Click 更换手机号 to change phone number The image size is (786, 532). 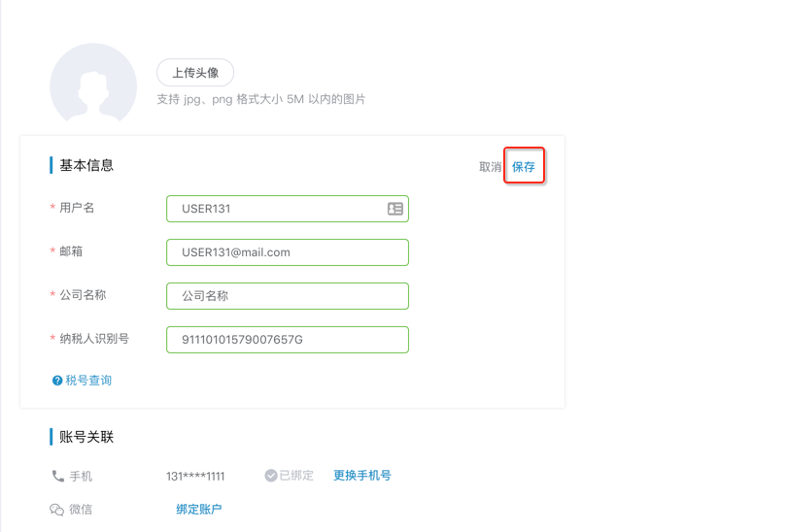362,476
